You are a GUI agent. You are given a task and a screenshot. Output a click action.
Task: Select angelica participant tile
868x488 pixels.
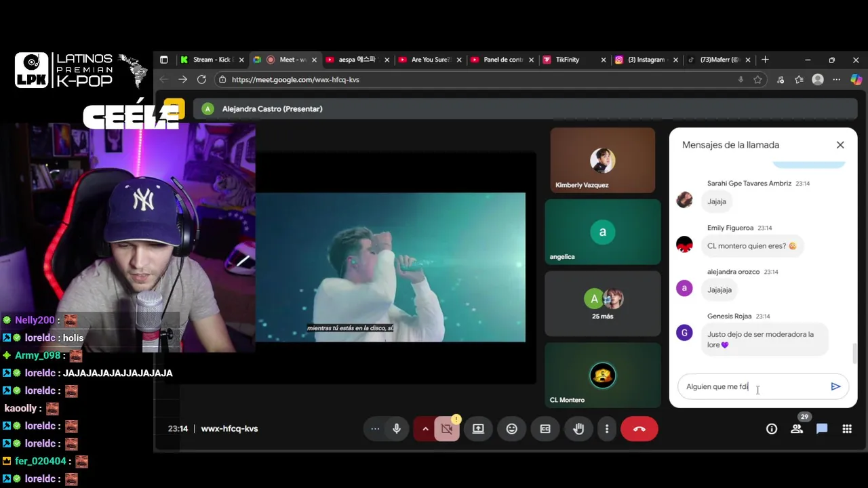point(603,232)
